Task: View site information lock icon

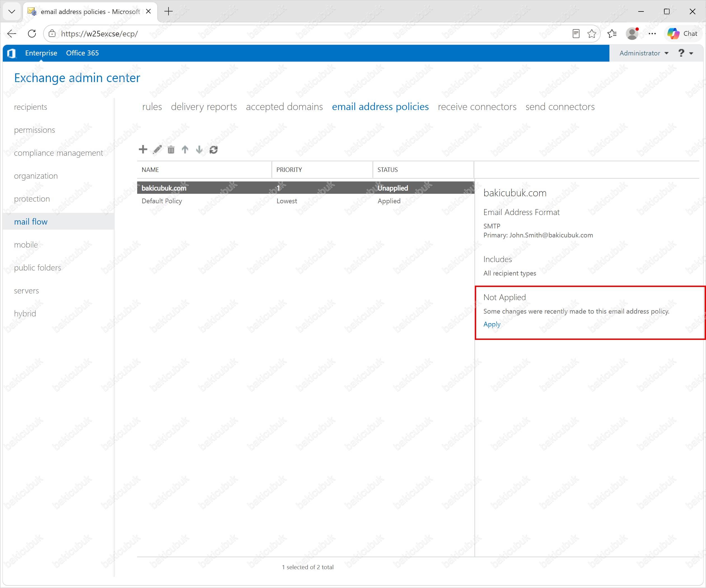Action: pos(52,34)
